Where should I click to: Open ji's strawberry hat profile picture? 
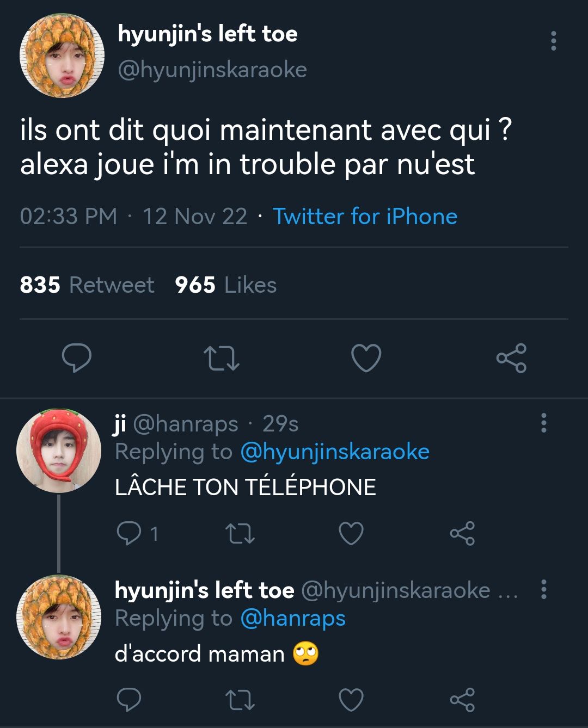point(58,451)
